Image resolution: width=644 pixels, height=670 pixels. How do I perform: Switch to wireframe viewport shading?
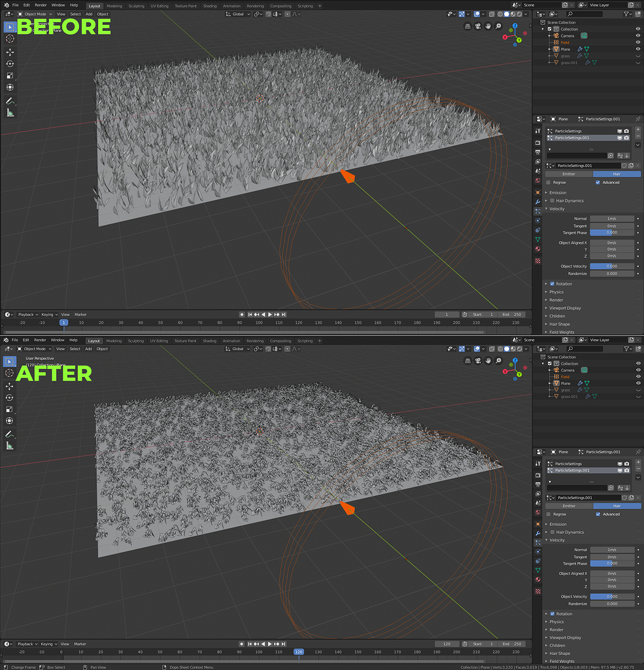499,14
